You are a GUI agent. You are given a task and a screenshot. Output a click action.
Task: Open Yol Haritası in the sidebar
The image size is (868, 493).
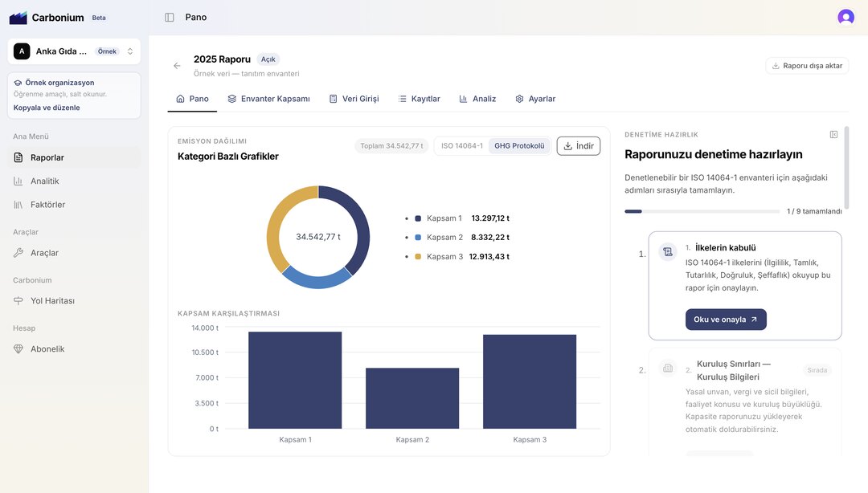point(74,301)
